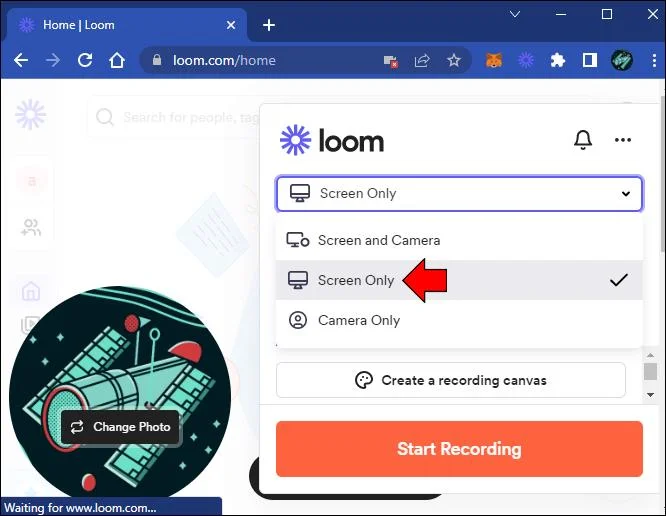Click the Loom logo in the page sidebar
The width and height of the screenshot is (666, 516).
pos(31,114)
